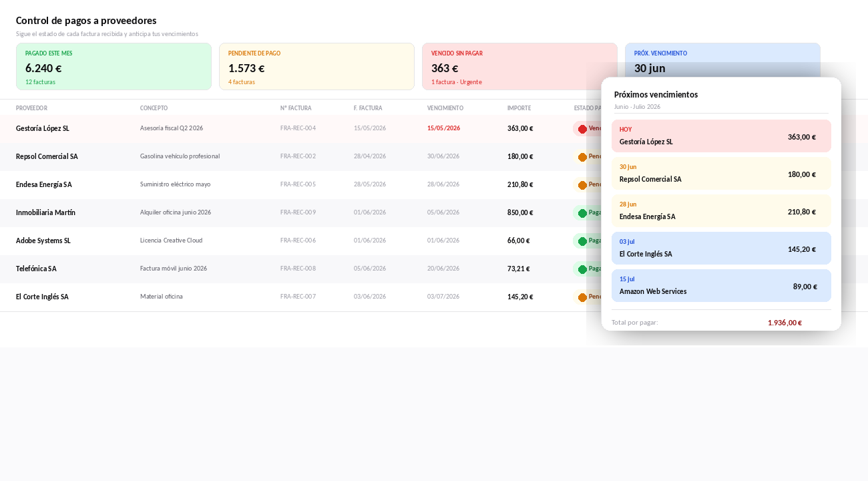Image resolution: width=868 pixels, height=481 pixels.
Task: Click the red overdue date 15/05/2026
Action: [443, 128]
